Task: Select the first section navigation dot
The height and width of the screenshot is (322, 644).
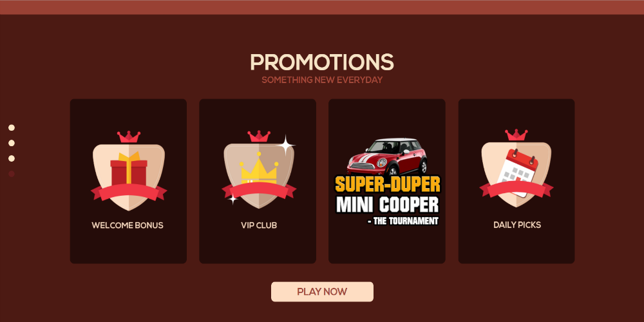Action: (x=12, y=128)
